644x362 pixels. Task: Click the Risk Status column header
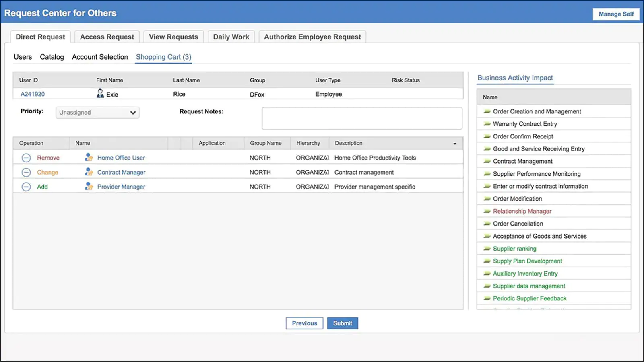coord(406,80)
